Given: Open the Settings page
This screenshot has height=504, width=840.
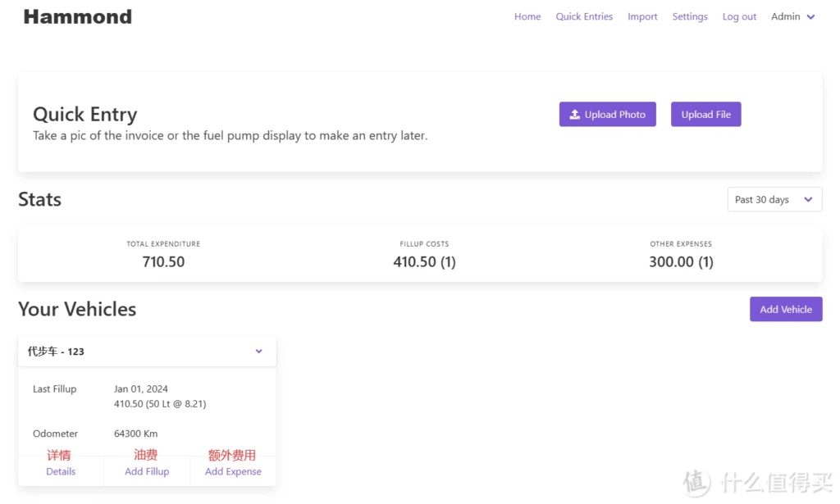Looking at the screenshot, I should click(x=690, y=16).
